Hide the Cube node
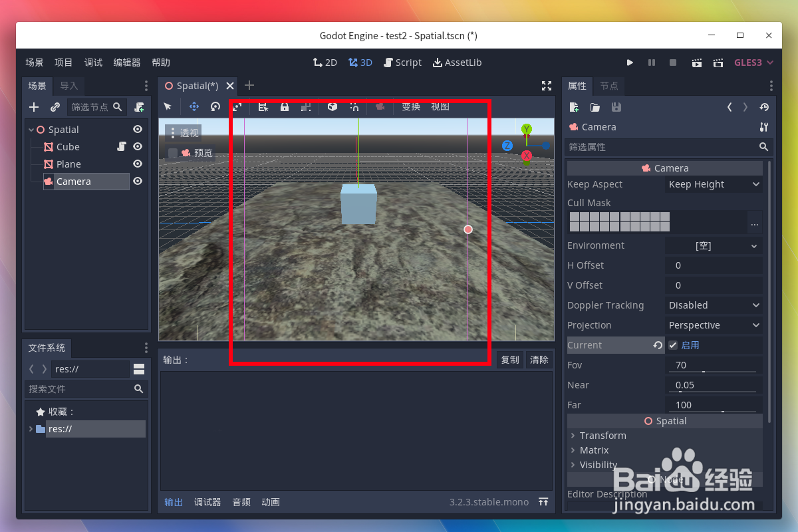 click(x=138, y=146)
